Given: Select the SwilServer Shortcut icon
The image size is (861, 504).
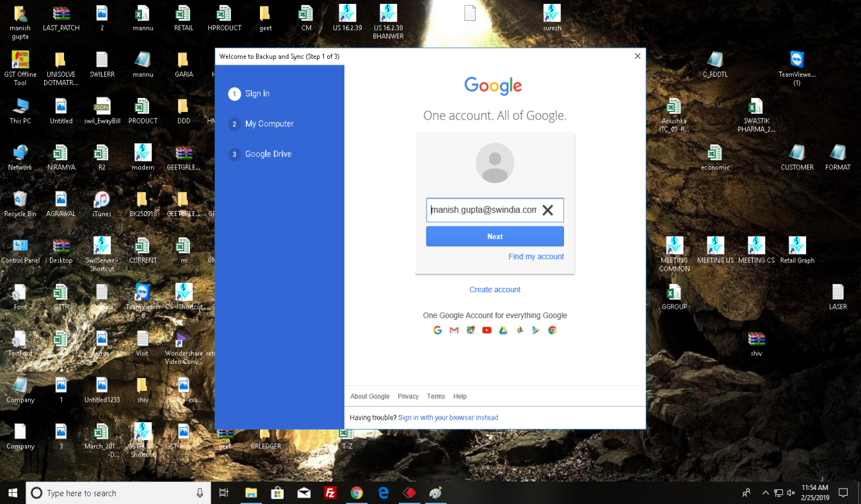Looking at the screenshot, I should pos(102,255).
